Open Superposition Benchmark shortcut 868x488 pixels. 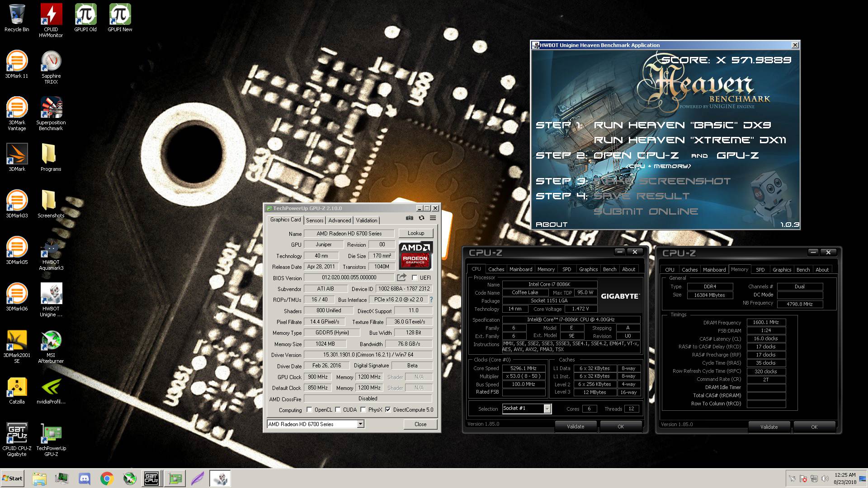pos(51,113)
